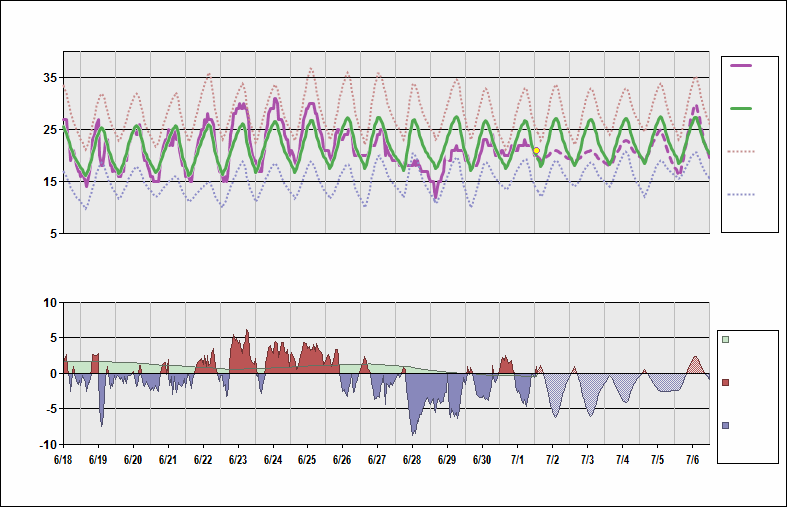Viewport: 787px width, 507px height.
Task: Click the 25 value on upper y-axis
Action: (49, 130)
